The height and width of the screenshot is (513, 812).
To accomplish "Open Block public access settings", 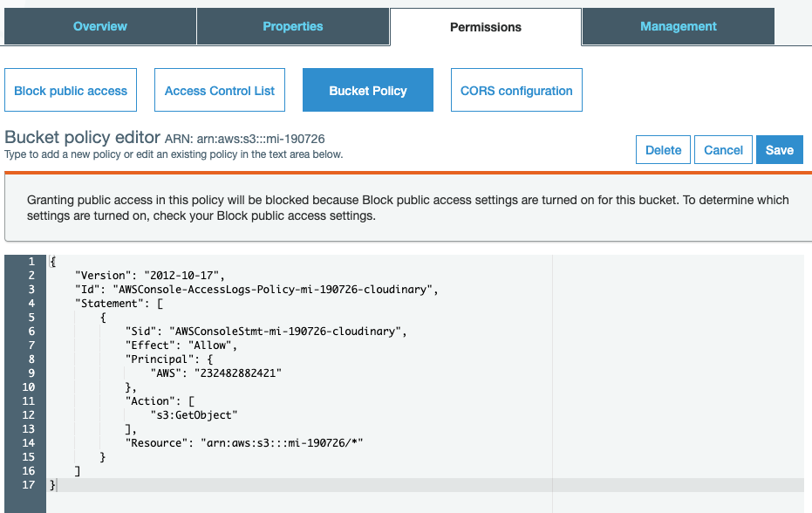I will tap(71, 90).
